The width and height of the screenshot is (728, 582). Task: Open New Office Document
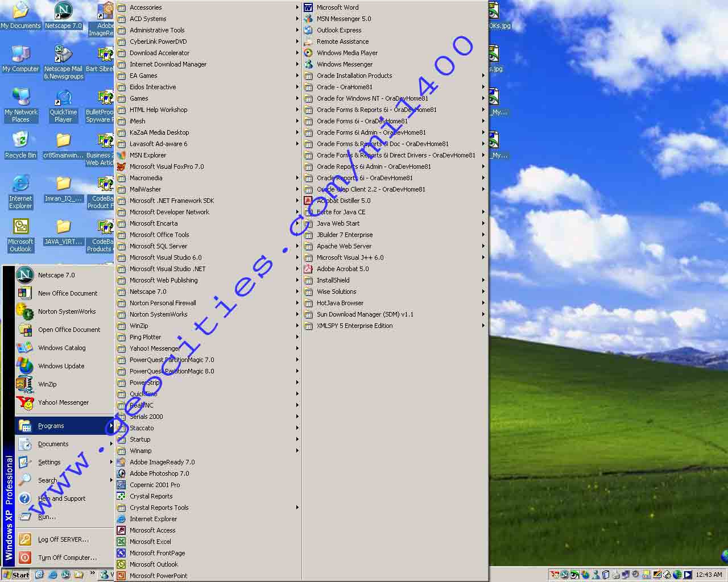(64, 293)
